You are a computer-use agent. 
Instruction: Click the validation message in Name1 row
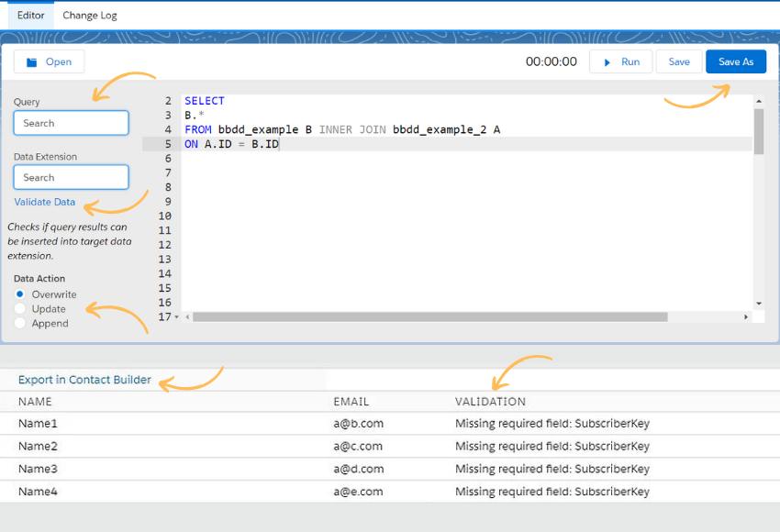click(x=552, y=423)
